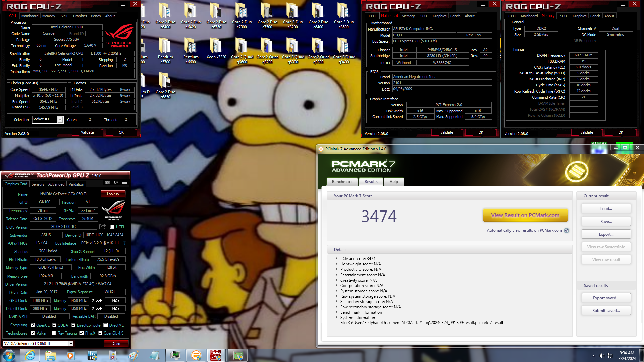The width and height of the screenshot is (644, 362).
Task: Open the Help tab in PCMark 7
Action: pos(394,182)
